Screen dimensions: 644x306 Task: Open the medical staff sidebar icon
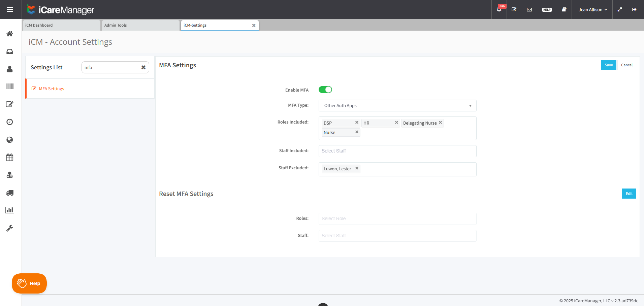pos(10,175)
